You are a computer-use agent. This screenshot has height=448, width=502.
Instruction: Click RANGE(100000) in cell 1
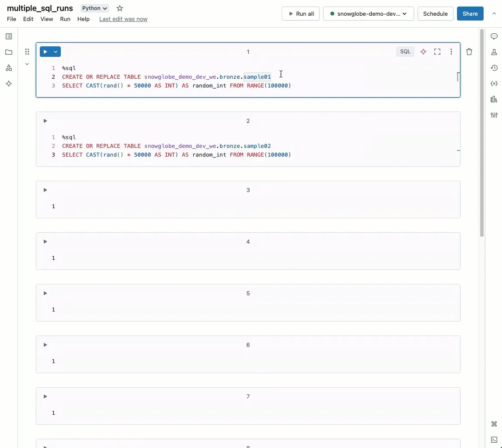(268, 85)
